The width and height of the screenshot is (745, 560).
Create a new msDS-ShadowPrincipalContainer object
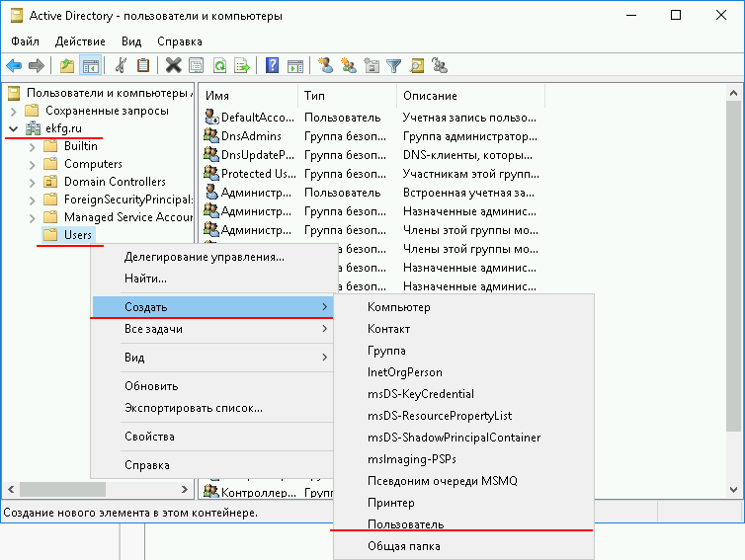pyautogui.click(x=463, y=438)
